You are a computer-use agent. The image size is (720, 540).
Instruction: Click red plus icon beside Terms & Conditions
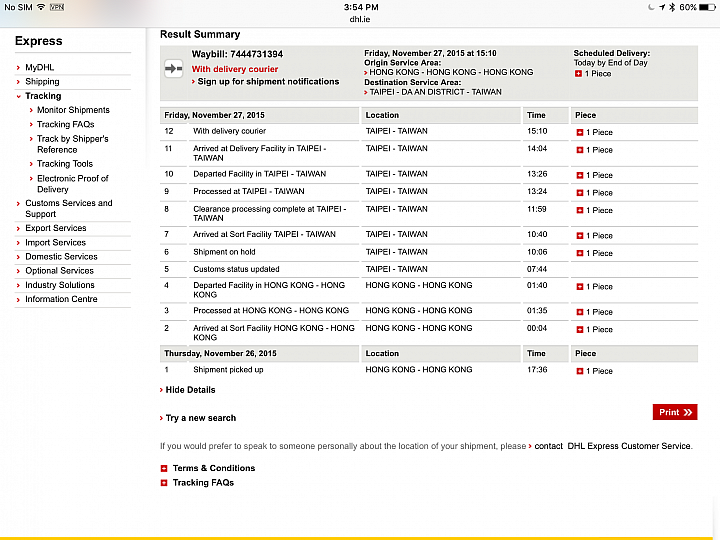coord(164,468)
